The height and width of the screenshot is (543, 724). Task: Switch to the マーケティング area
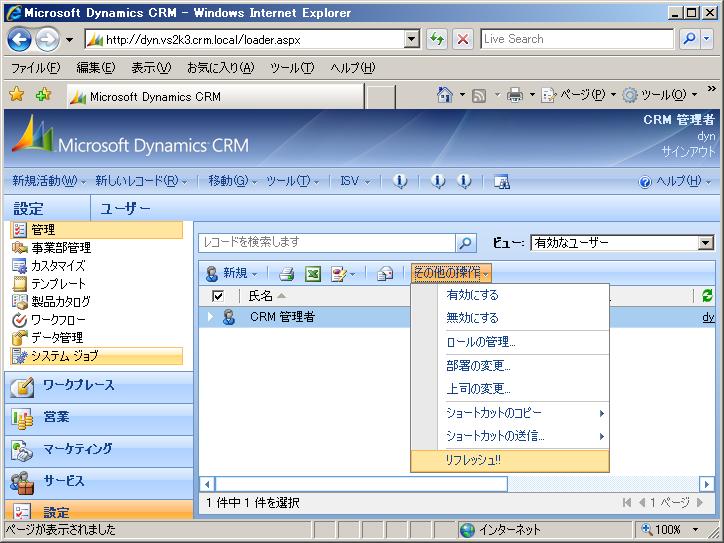click(99, 450)
